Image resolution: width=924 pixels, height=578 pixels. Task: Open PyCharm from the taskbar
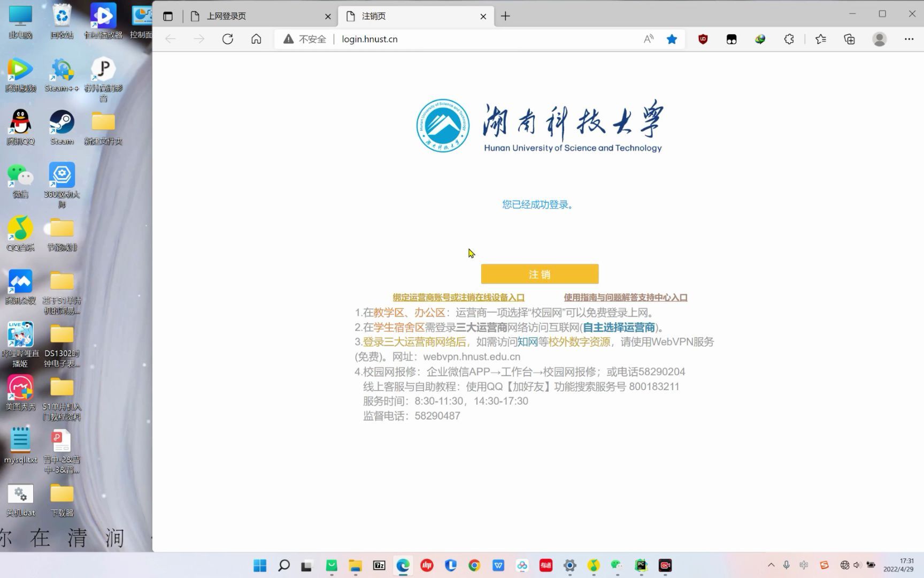click(641, 565)
